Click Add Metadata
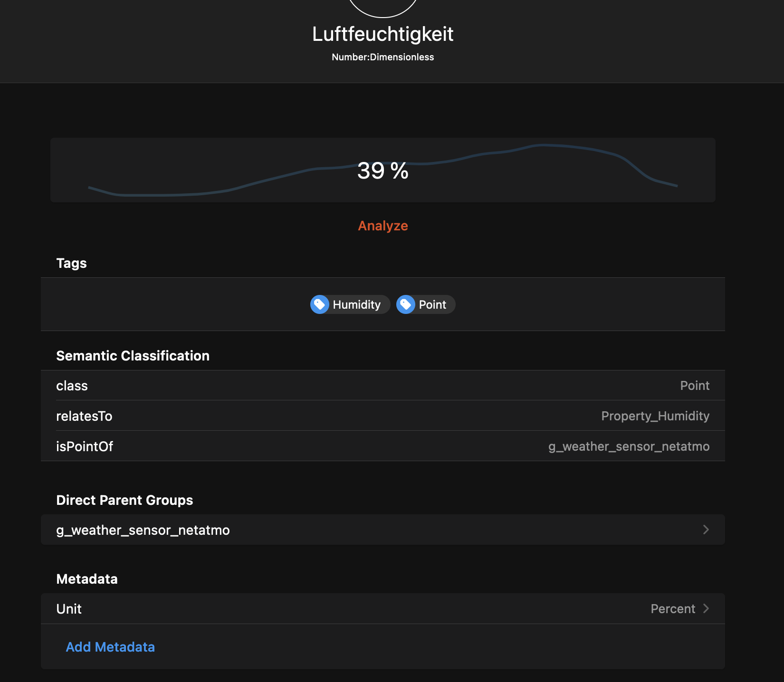784x682 pixels. click(110, 647)
